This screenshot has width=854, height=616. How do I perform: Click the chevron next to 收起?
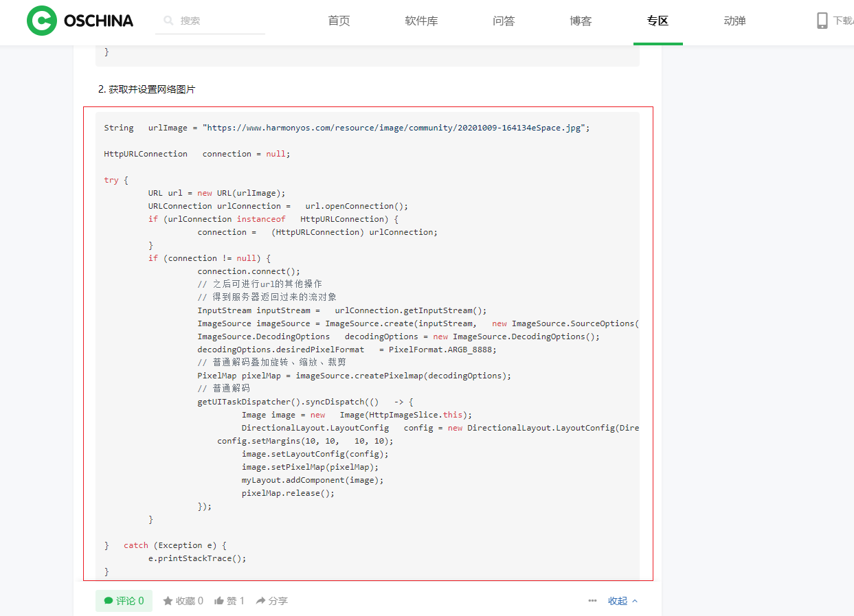tap(635, 601)
